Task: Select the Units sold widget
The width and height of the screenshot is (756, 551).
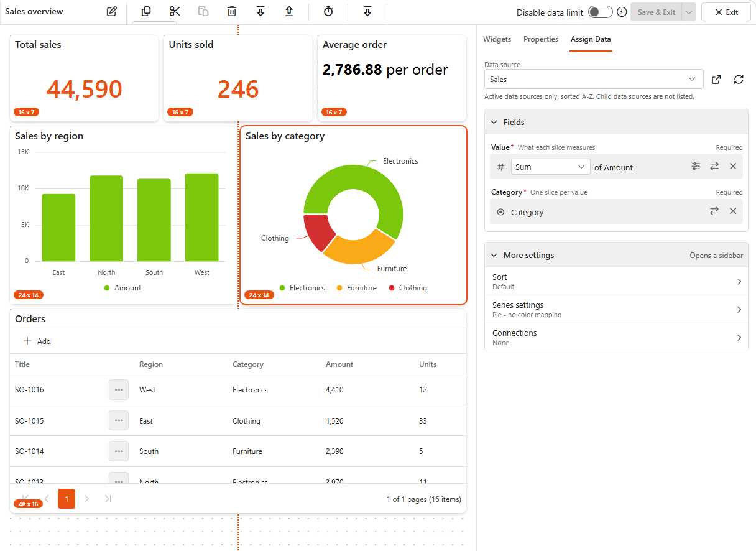Action: [x=238, y=78]
